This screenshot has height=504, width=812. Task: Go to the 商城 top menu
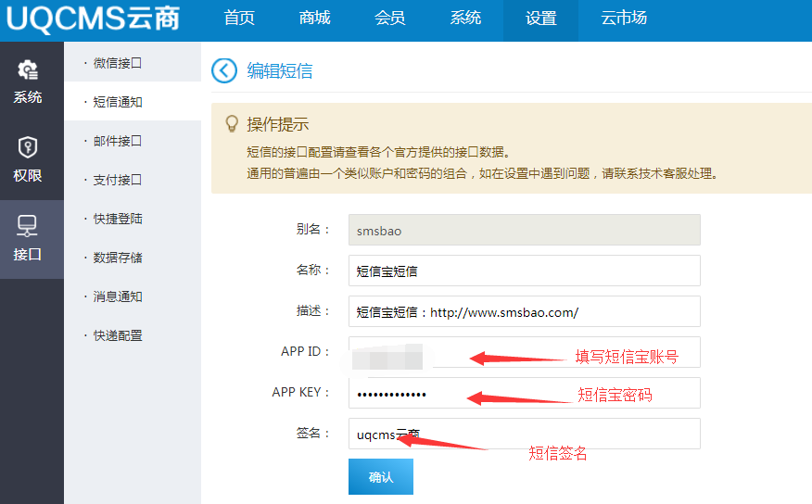coord(315,19)
